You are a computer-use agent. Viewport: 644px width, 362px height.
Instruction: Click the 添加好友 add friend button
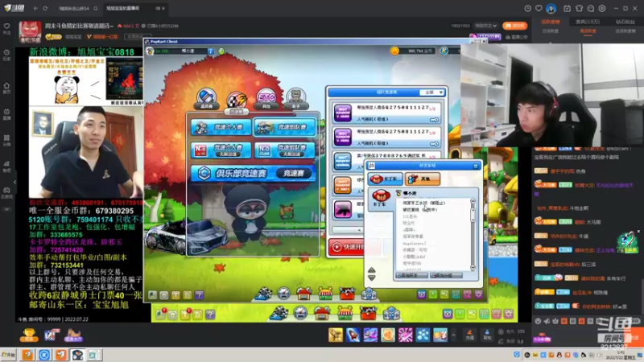(x=411, y=275)
